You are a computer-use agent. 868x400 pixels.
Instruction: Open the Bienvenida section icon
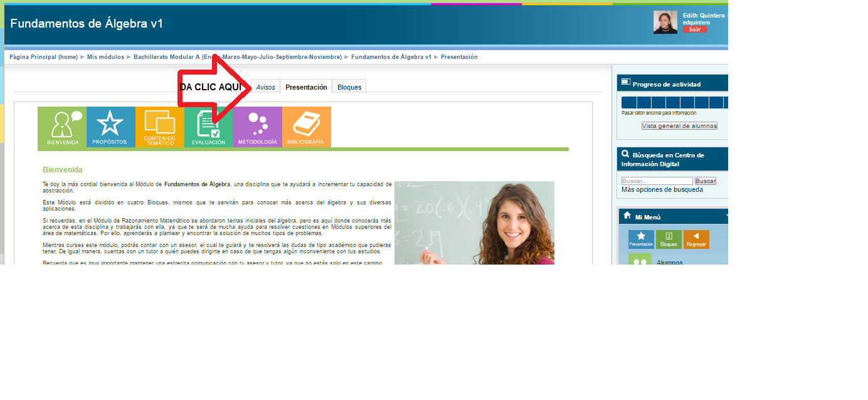(x=62, y=127)
